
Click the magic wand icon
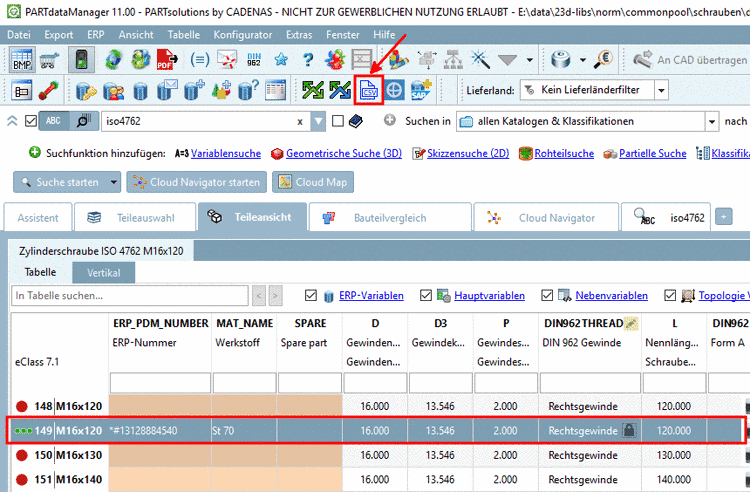[480, 60]
